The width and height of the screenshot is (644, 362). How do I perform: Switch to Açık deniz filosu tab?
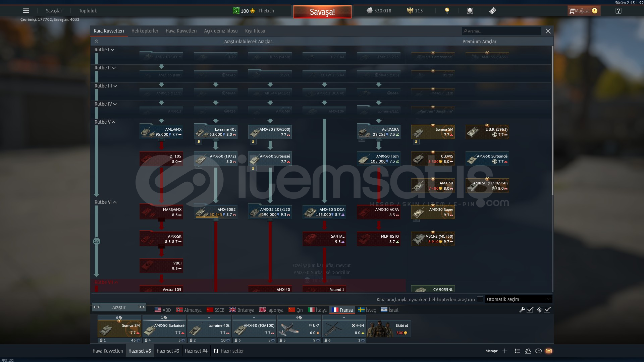(x=221, y=31)
